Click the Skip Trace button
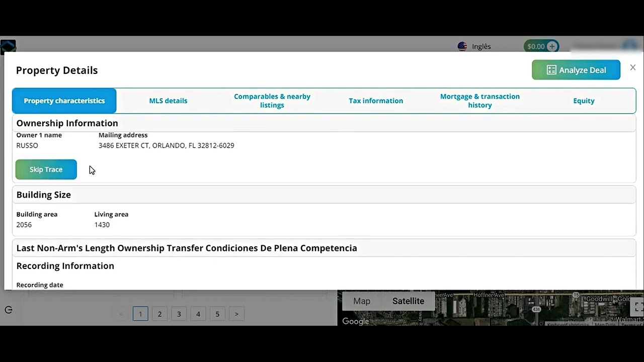644x362 pixels. (x=46, y=169)
